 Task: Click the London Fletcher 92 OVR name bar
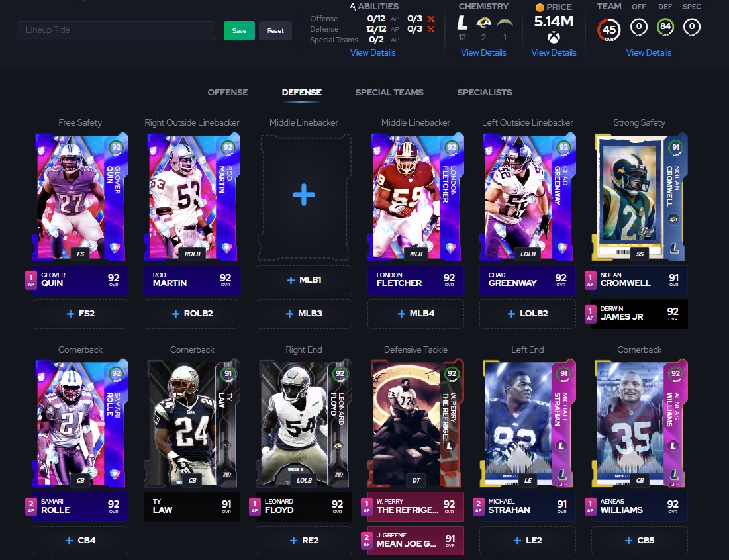tap(416, 280)
